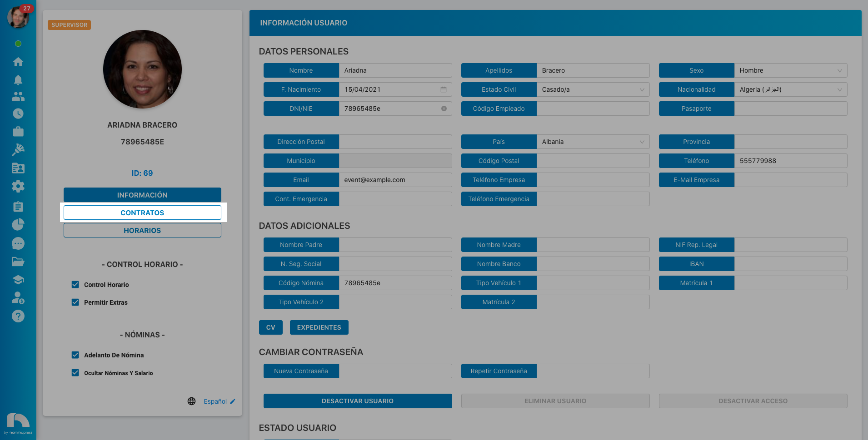Toggle the Adelanto De Nómina checkbox

point(75,355)
